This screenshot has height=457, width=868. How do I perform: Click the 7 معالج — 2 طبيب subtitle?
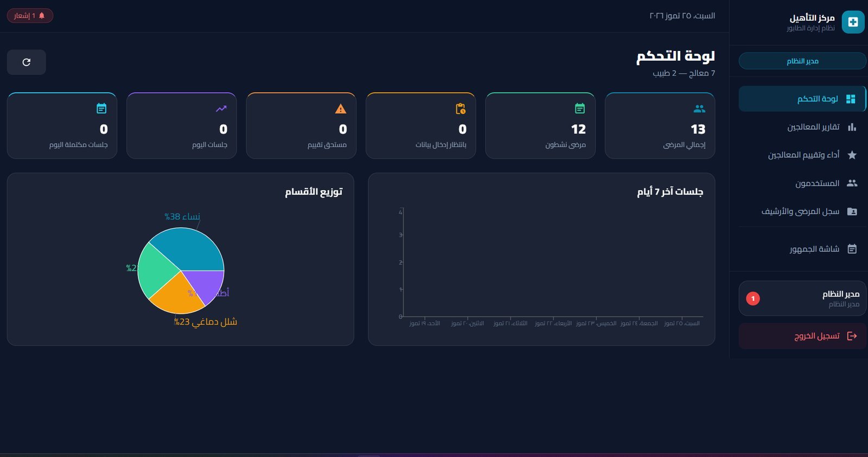point(684,73)
